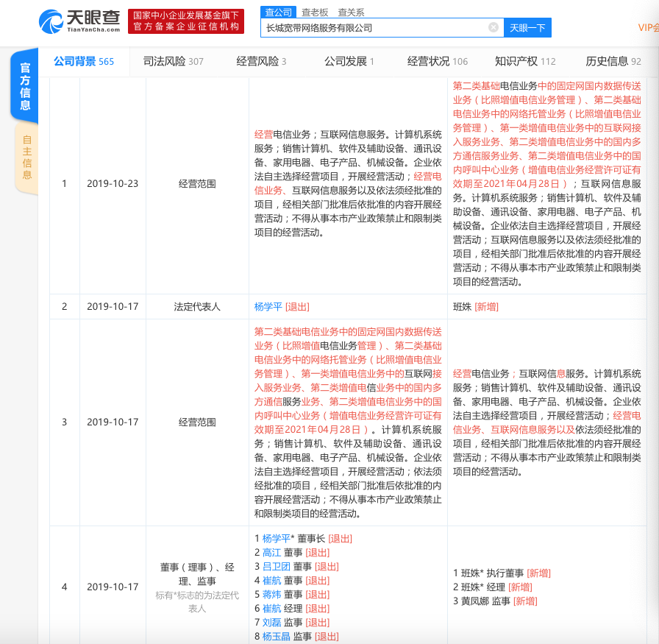Open the 高江 director link

click(271, 552)
